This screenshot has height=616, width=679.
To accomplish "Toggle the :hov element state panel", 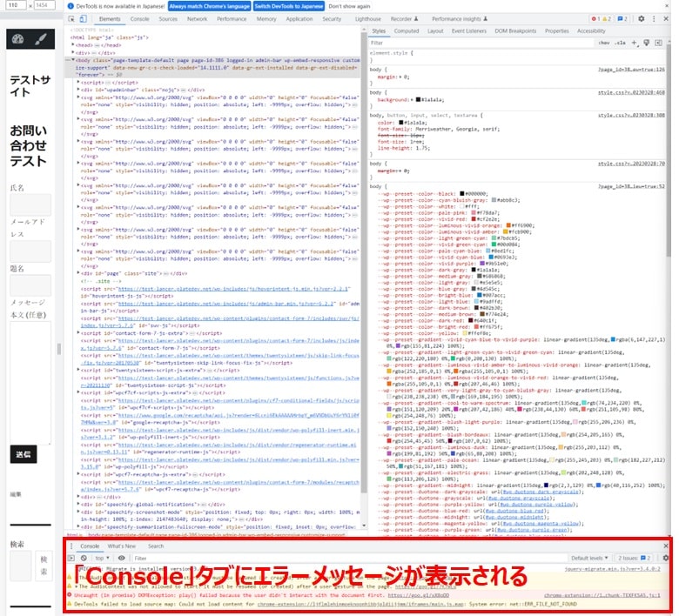I will pyautogui.click(x=604, y=43).
